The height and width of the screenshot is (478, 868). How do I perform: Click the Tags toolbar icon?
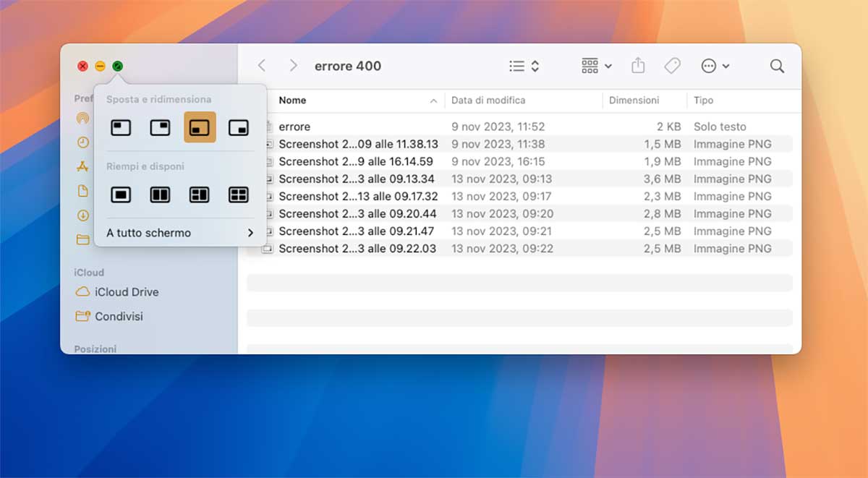673,66
